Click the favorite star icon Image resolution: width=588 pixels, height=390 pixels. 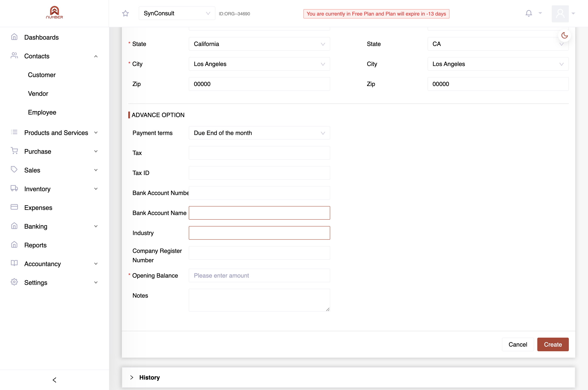(125, 13)
